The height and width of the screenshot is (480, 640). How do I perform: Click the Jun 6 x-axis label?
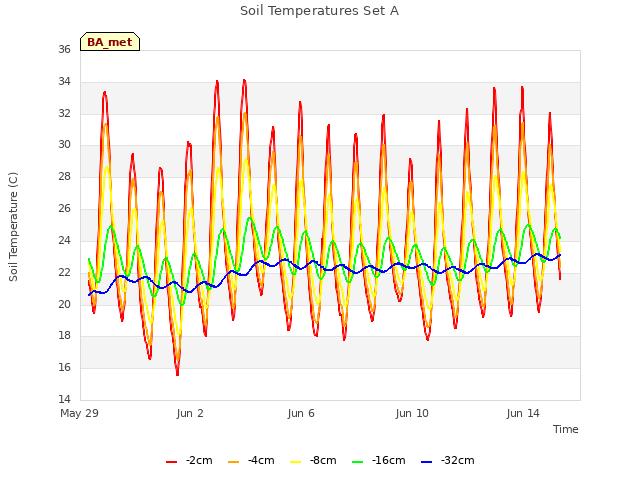pos(301,413)
